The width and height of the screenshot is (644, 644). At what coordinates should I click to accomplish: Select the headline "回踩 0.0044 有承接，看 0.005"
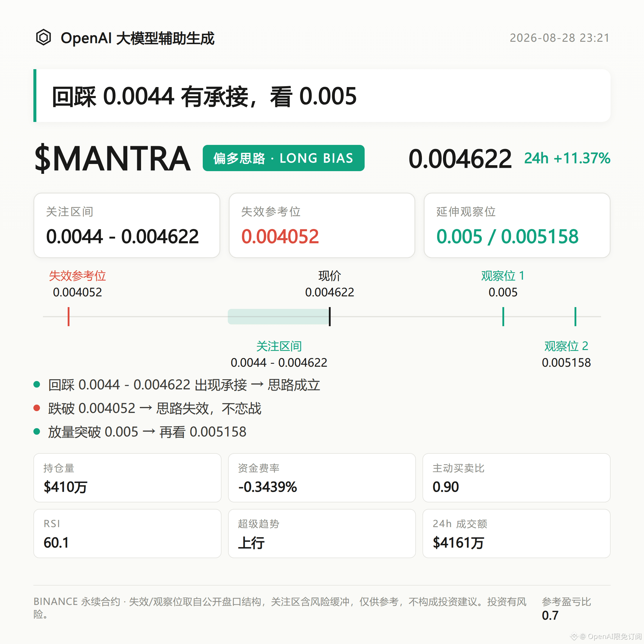pyautogui.click(x=204, y=96)
